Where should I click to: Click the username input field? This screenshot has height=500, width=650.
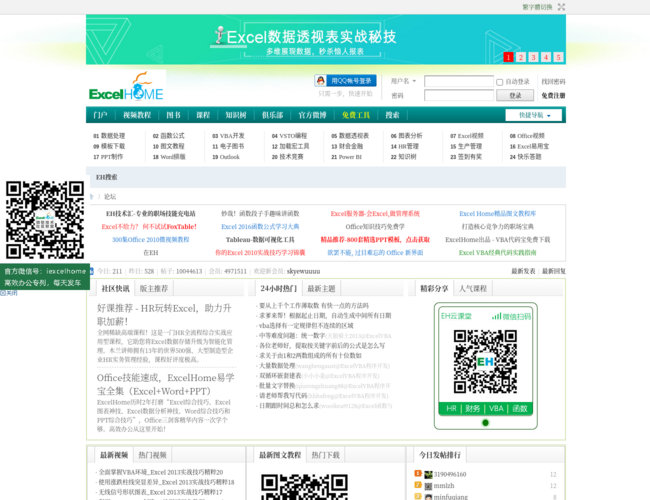[459, 81]
